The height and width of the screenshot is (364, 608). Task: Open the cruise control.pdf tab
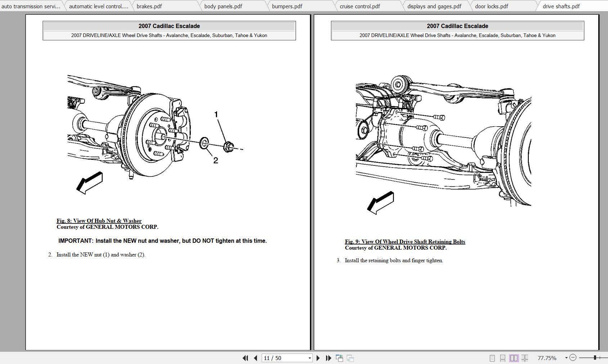click(360, 6)
